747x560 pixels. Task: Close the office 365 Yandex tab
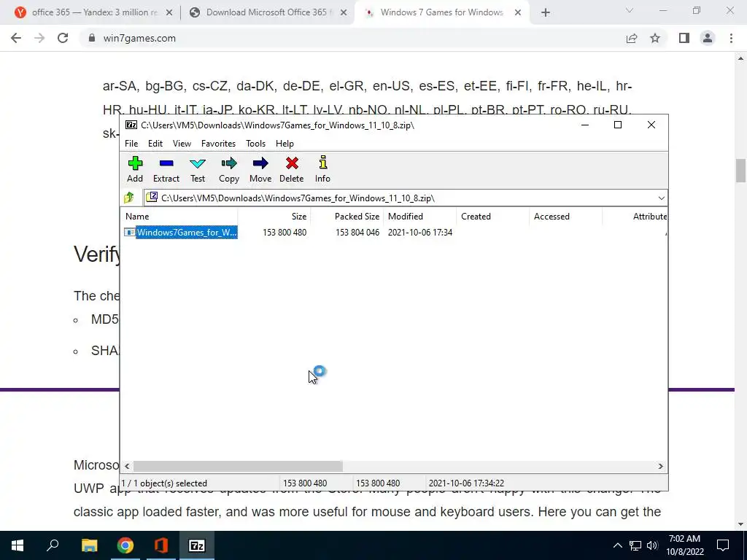tap(169, 13)
